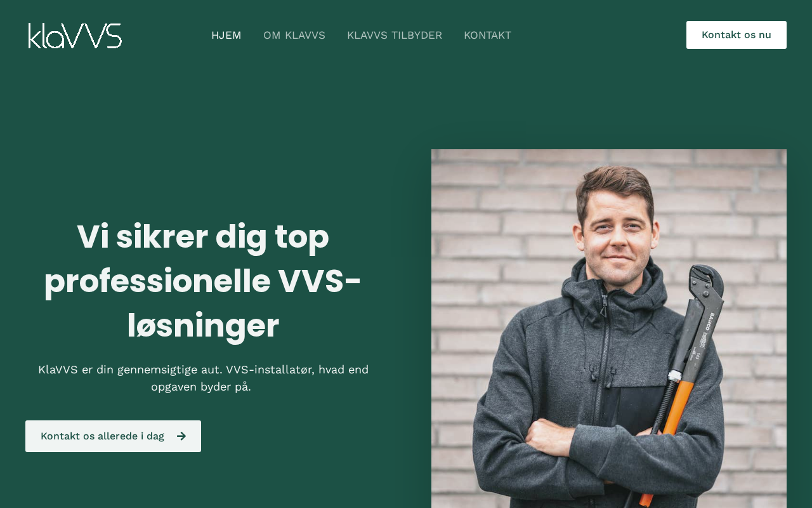812x508 pixels.
Task: Click the Kontakt os allerede i dag button text
Action: 102,436
